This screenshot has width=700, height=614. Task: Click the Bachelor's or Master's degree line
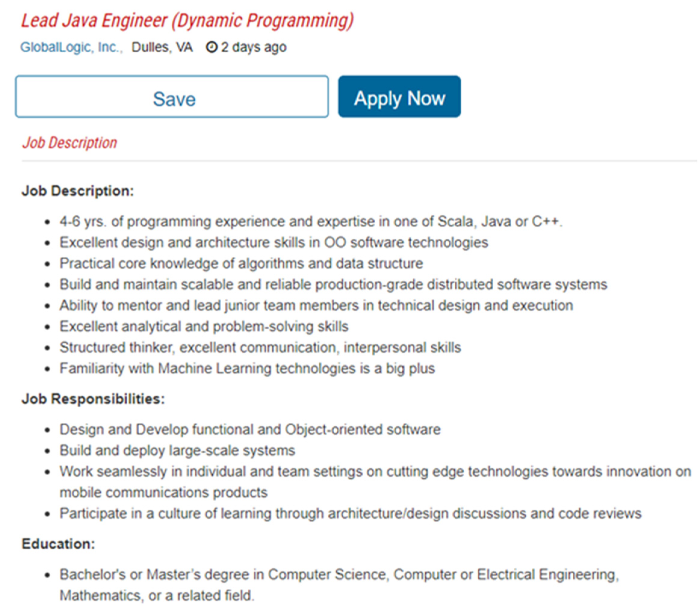tap(339, 574)
